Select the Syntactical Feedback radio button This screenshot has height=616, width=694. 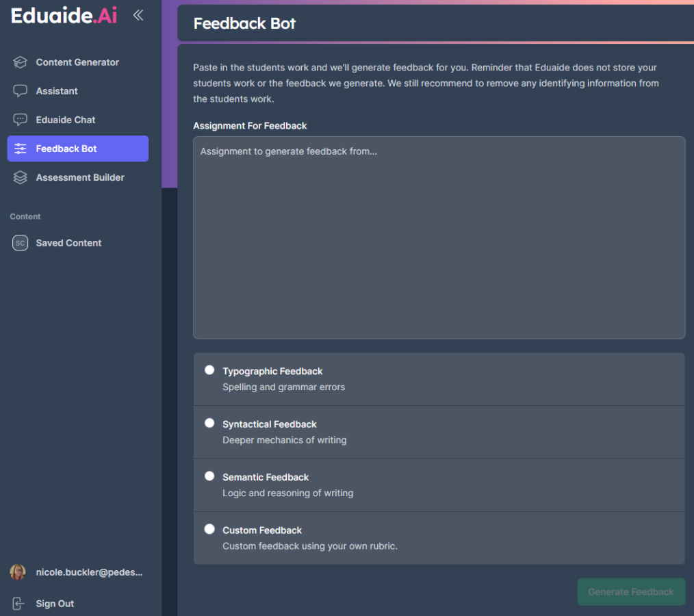[209, 423]
